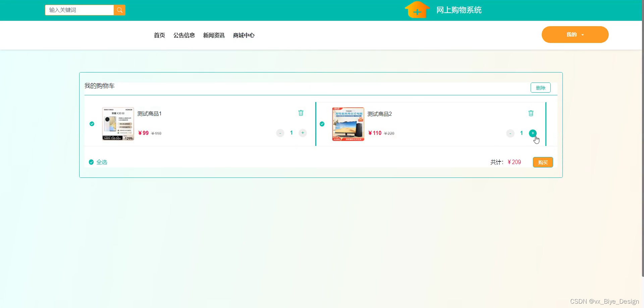
Task: Decrease quantity of 测试商品1 with minus
Action: (x=280, y=133)
